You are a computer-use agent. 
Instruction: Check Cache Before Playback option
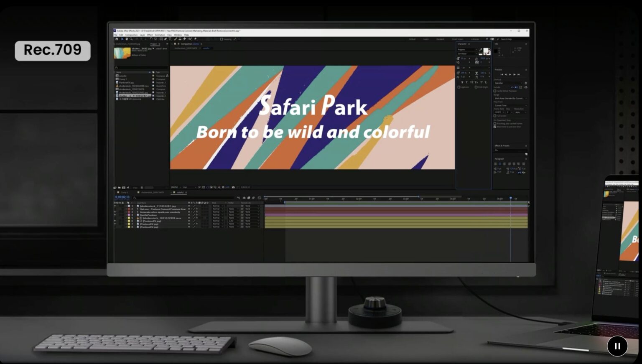pyautogui.click(x=495, y=91)
